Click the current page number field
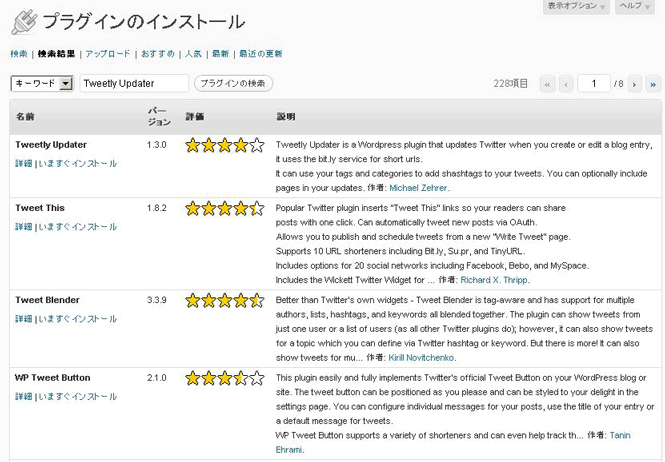Screen dimensions: 665x462 (x=594, y=84)
